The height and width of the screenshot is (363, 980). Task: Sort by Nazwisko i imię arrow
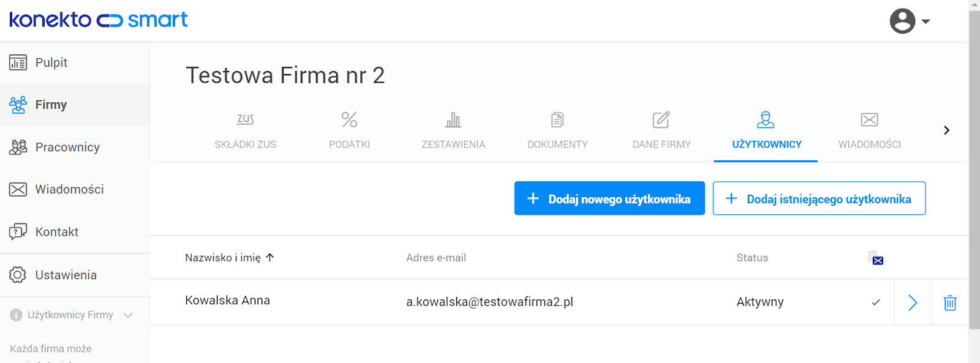(x=270, y=258)
